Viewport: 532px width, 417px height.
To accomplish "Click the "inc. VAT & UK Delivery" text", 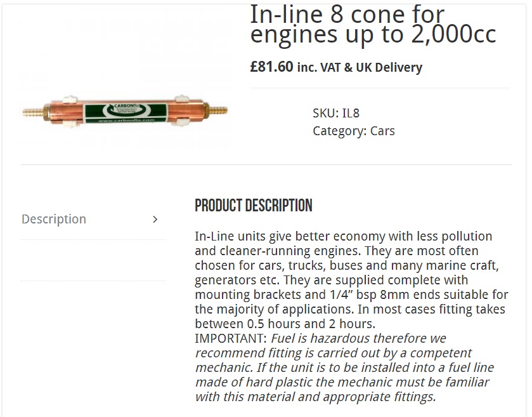I will (360, 67).
